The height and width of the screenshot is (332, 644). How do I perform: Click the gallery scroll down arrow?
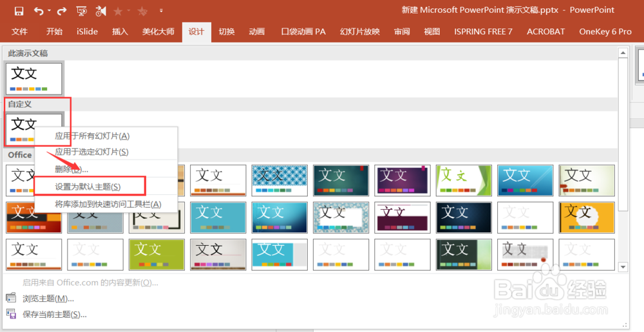coord(623,267)
